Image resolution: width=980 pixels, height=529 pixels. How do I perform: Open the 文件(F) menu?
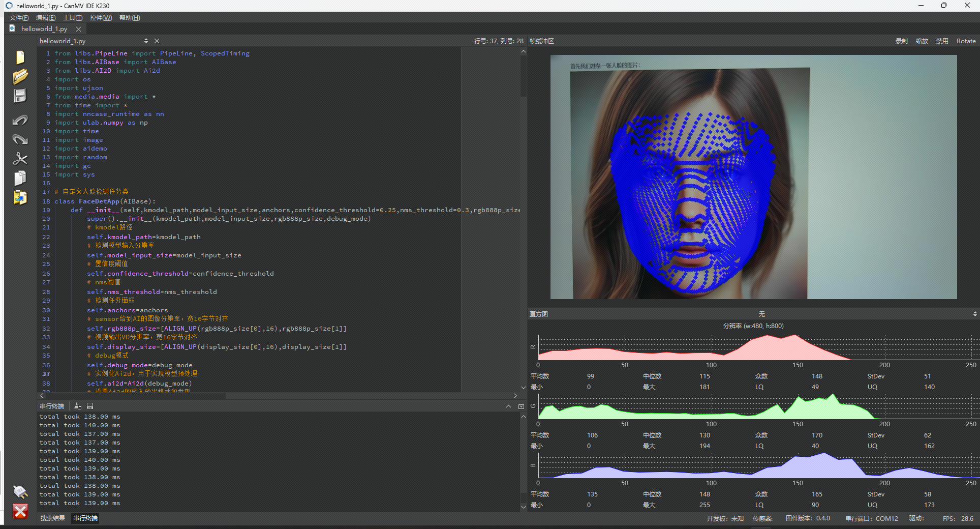click(19, 18)
